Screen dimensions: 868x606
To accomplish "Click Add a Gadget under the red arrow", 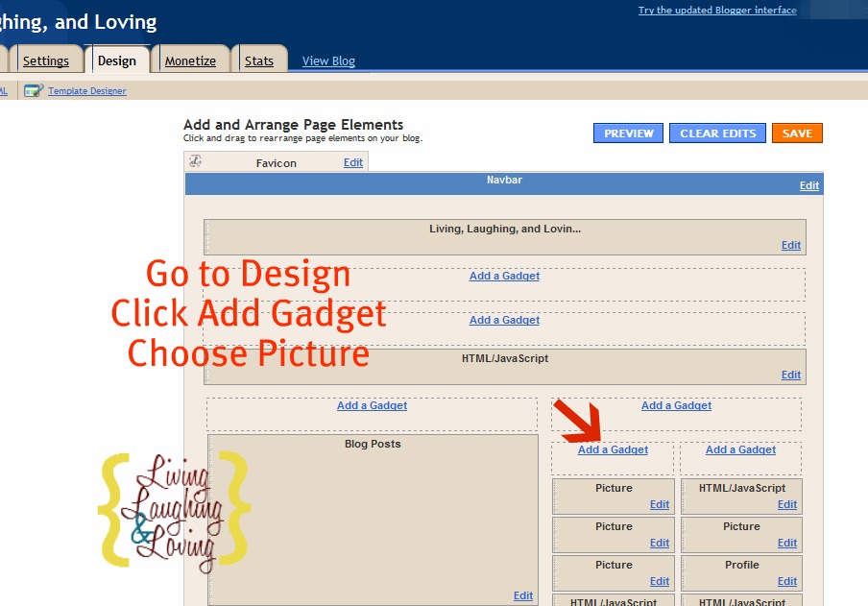I will click(x=613, y=448).
